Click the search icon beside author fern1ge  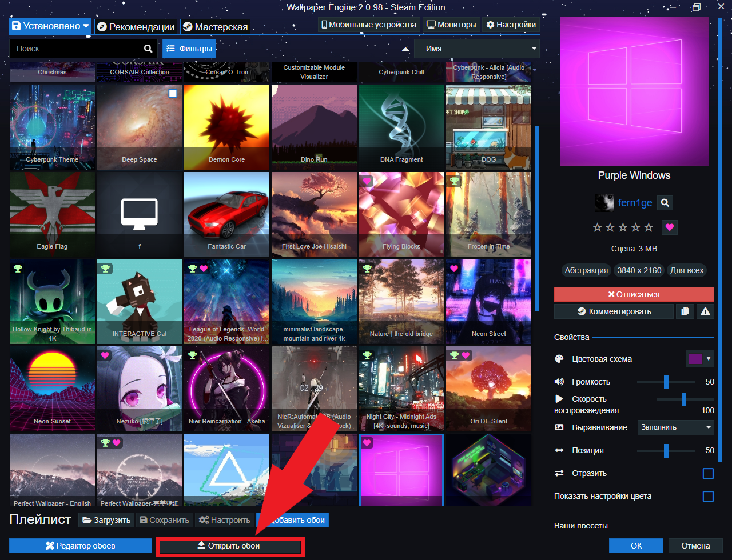pyautogui.click(x=665, y=202)
